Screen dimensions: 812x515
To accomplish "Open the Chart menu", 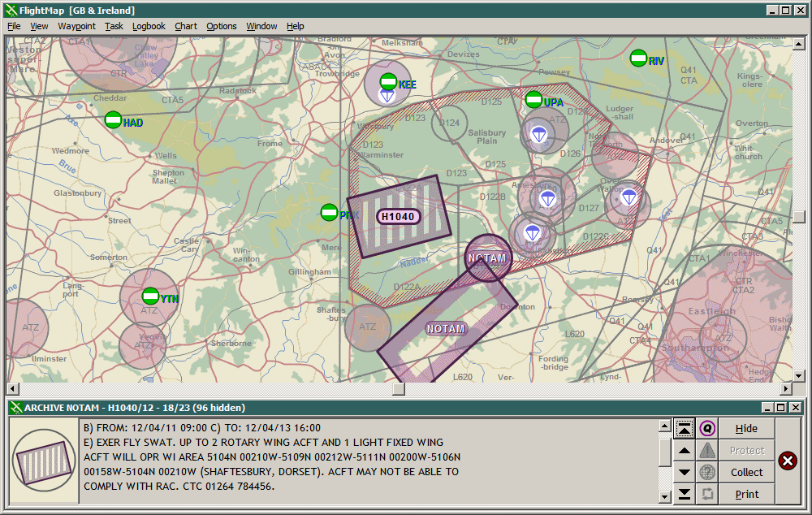I will tap(186, 26).
